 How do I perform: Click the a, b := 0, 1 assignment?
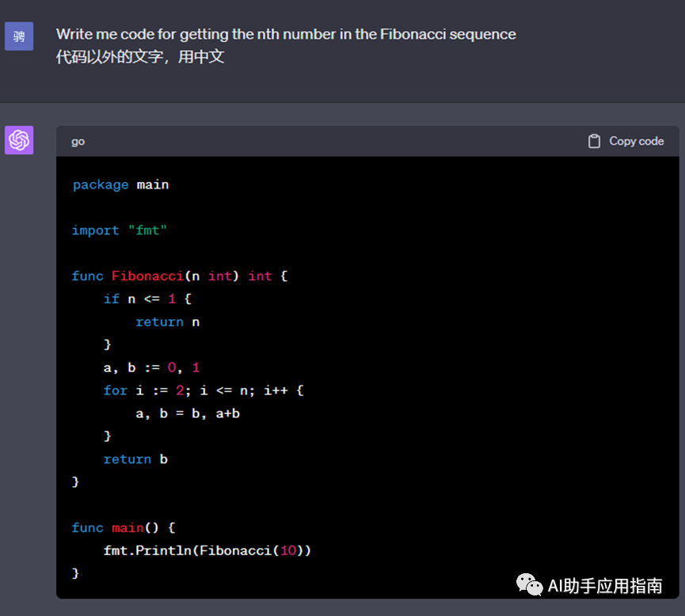[151, 368]
